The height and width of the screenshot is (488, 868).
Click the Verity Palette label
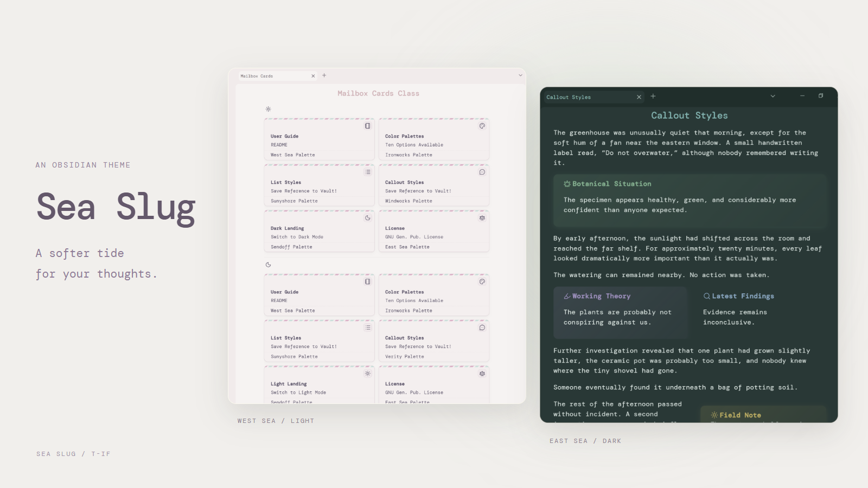tap(405, 357)
